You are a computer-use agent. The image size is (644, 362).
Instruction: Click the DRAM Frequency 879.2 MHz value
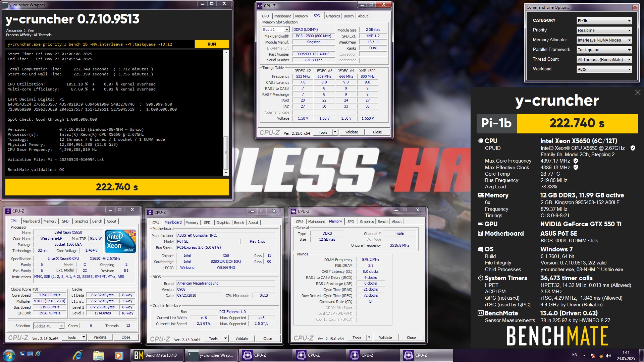(x=371, y=259)
